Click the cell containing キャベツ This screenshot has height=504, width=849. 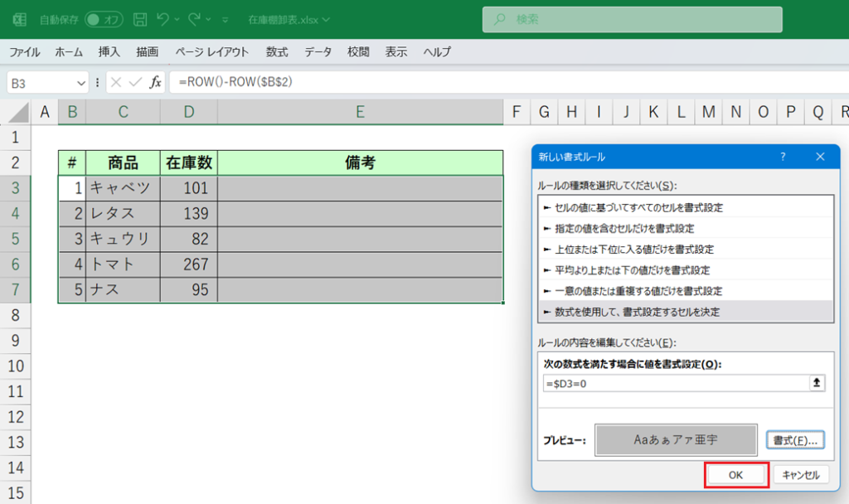point(123,188)
